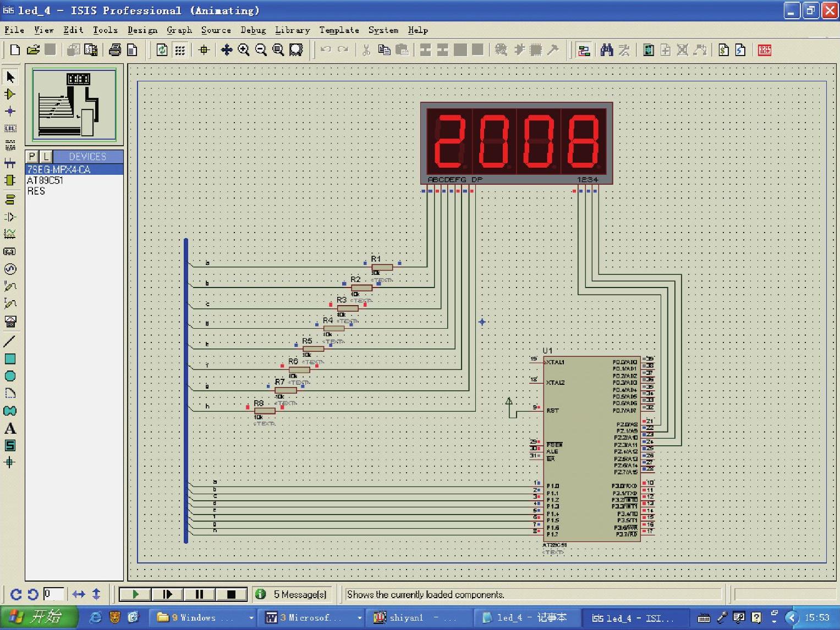Zoom out of the schematic
840x630 pixels.
point(261,50)
